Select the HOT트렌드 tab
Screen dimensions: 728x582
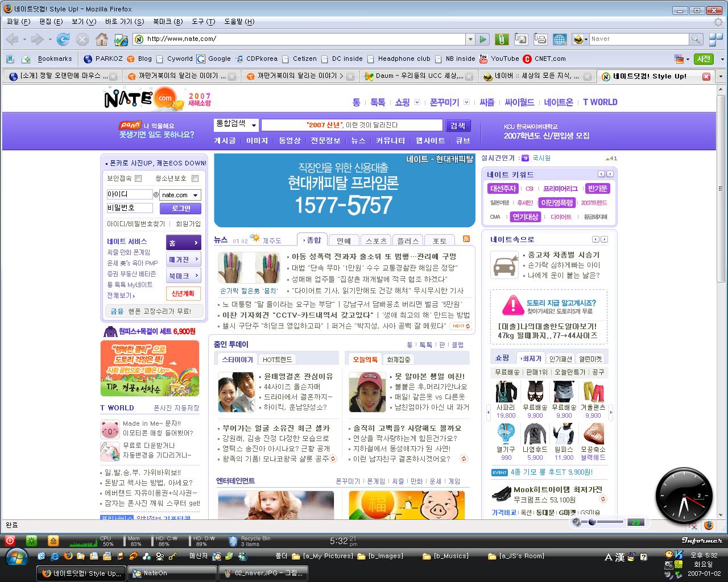pyautogui.click(x=277, y=360)
